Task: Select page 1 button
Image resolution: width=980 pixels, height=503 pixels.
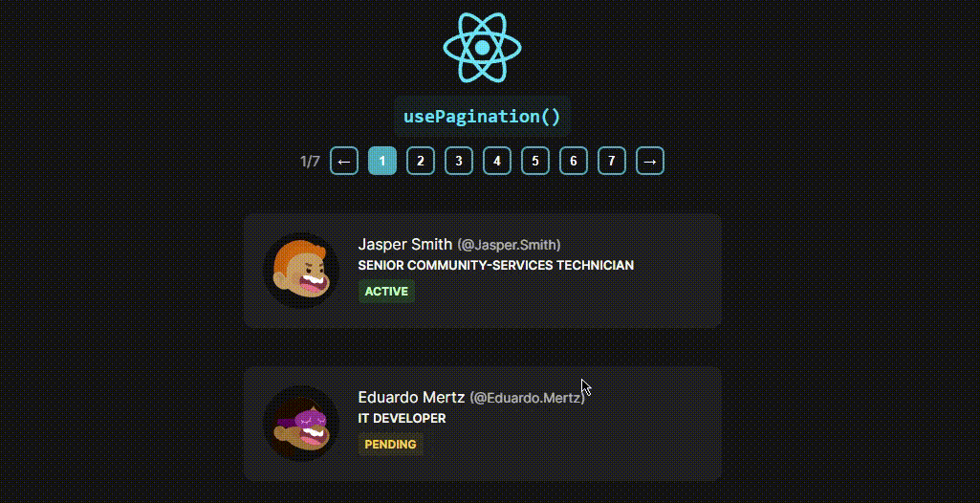Action: [382, 162]
